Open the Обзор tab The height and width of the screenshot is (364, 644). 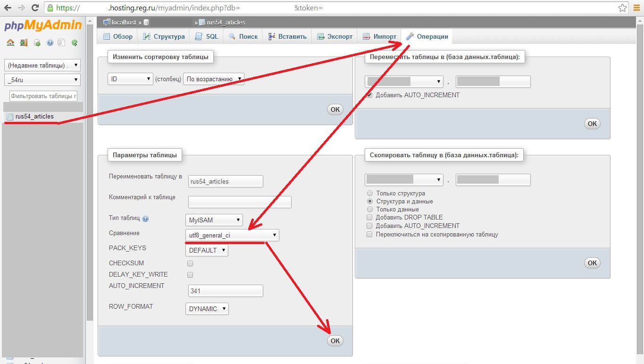pyautogui.click(x=117, y=36)
